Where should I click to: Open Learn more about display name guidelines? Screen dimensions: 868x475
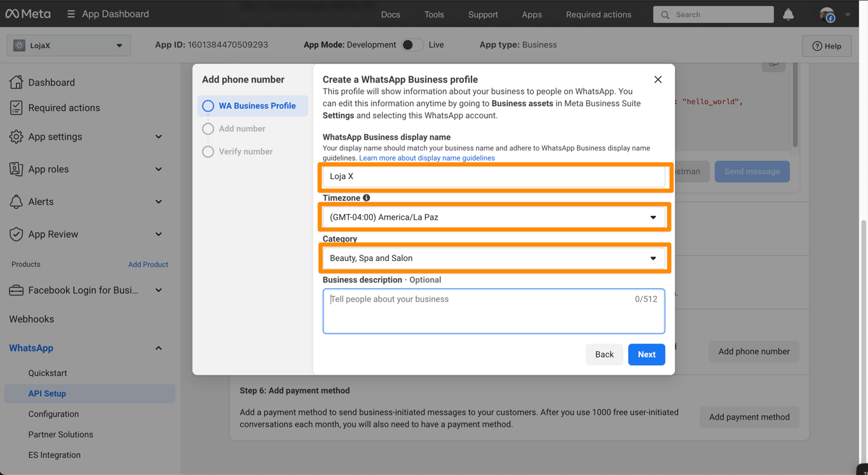(426, 158)
